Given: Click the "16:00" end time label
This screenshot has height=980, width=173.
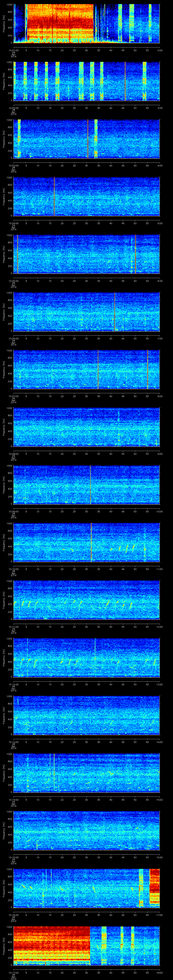Looking at the screenshot, I should point(160,858).
